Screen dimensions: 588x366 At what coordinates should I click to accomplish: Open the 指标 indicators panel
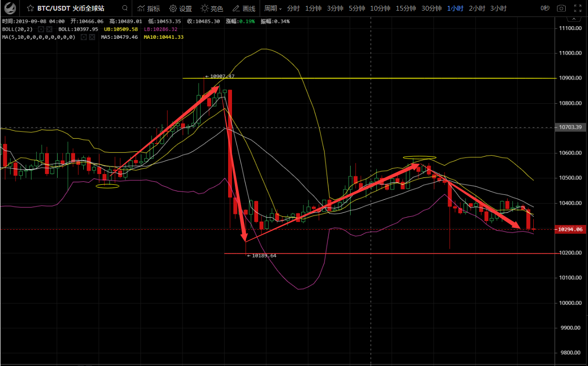point(149,8)
